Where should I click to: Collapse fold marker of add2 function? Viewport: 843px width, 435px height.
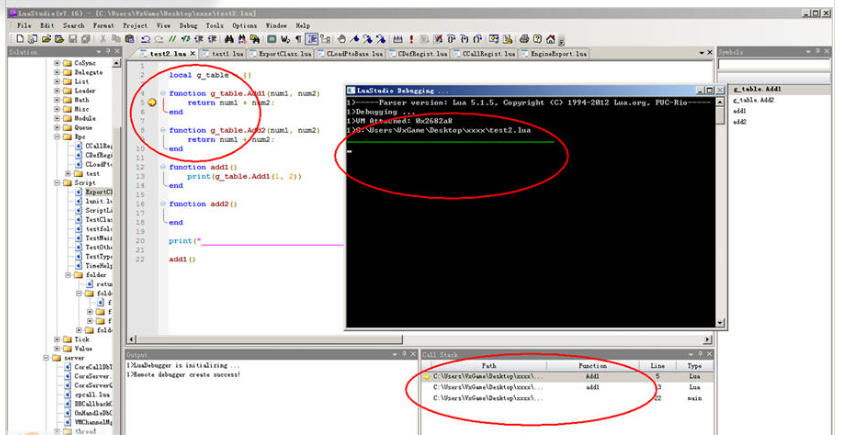pos(163,204)
